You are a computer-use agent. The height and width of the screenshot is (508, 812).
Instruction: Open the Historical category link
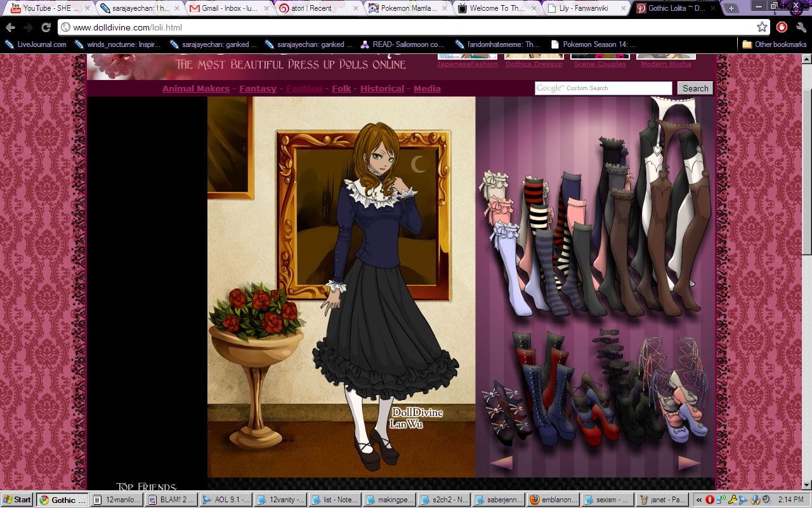(x=382, y=89)
